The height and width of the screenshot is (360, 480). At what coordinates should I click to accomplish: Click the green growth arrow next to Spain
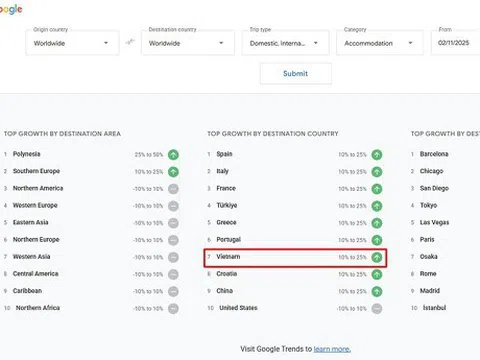pyautogui.click(x=377, y=155)
